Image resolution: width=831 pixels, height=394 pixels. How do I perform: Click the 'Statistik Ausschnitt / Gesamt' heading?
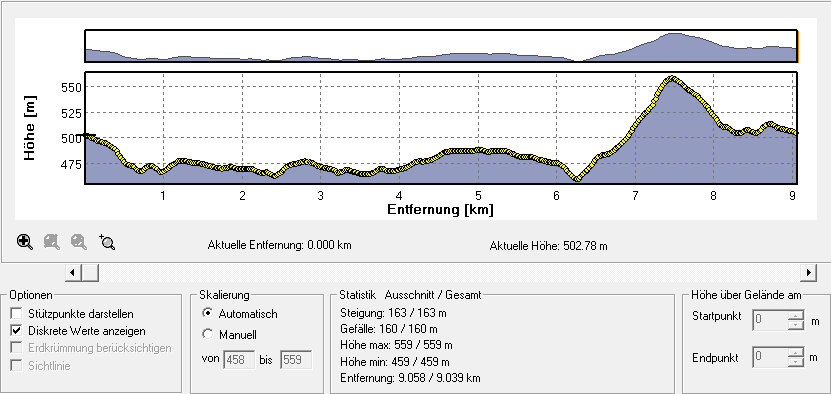[410, 295]
